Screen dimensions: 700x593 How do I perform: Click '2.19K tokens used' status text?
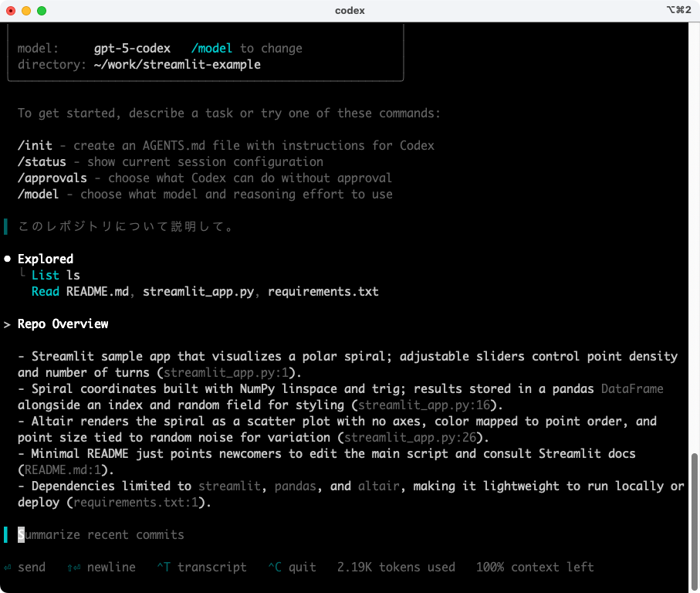pos(396,568)
